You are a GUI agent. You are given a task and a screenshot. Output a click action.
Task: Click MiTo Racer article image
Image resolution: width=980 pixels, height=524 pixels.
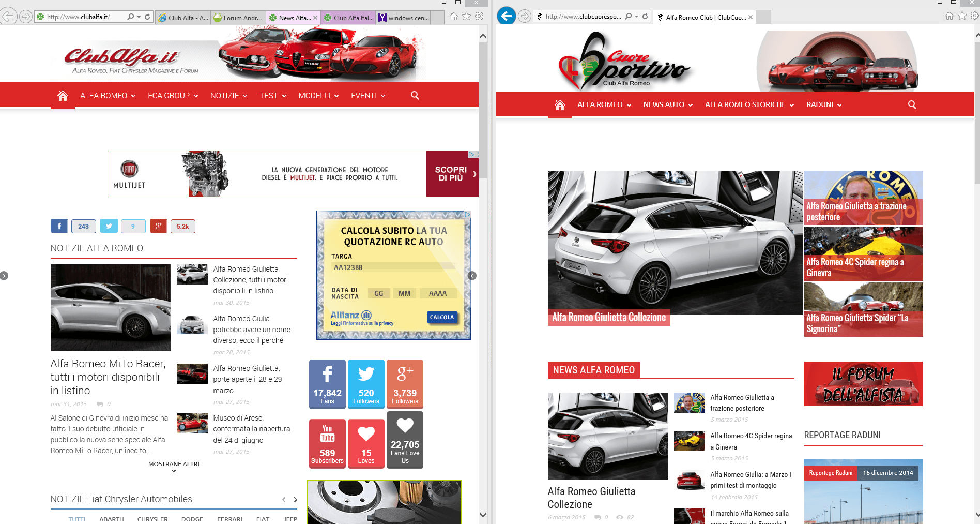(x=111, y=308)
